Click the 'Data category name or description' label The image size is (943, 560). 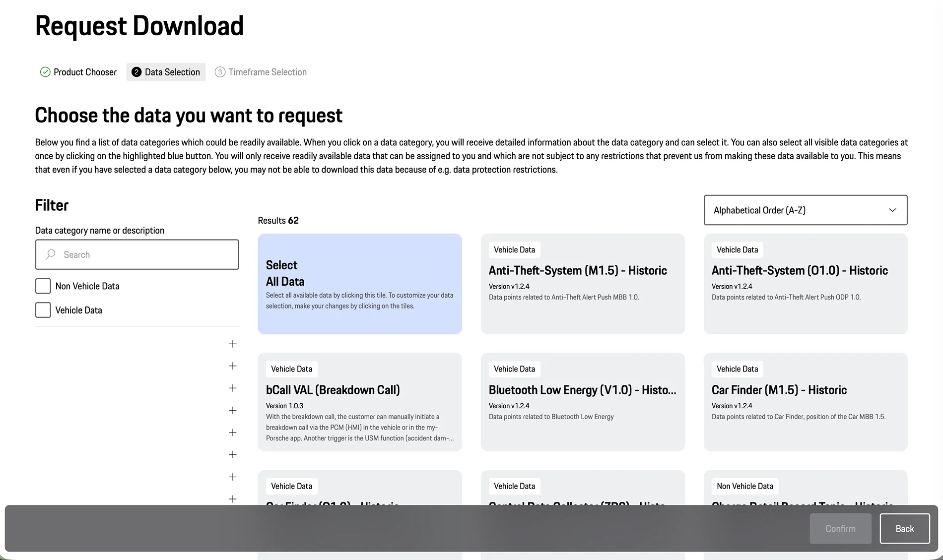click(100, 230)
